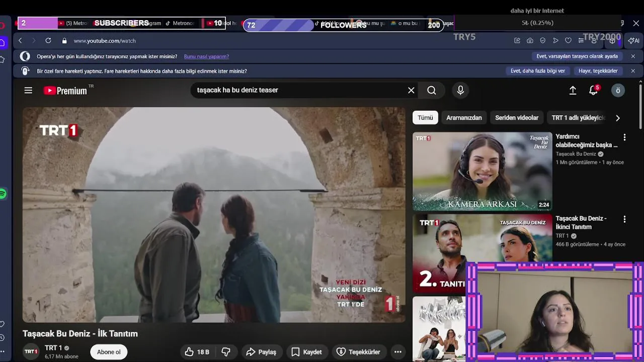Open the YouTube hamburger guide menu

pyautogui.click(x=28, y=90)
